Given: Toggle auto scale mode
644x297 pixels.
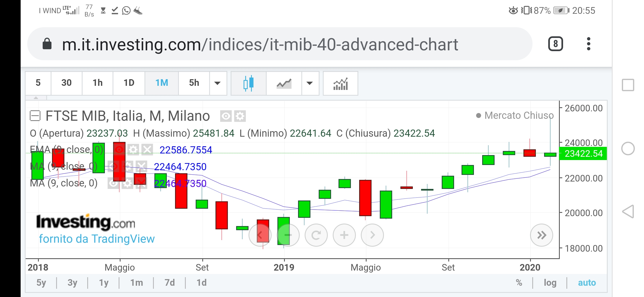Looking at the screenshot, I should (587, 283).
